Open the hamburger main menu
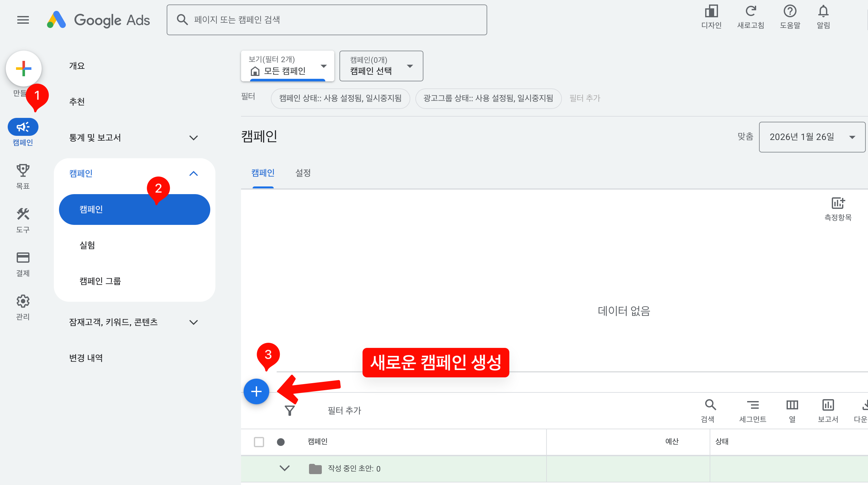Image resolution: width=868 pixels, height=485 pixels. [23, 20]
